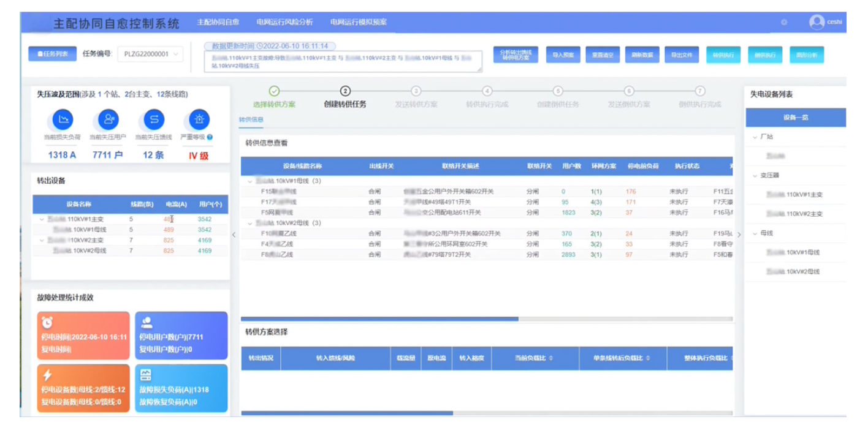Click the 严重等级 alarm icon

pyautogui.click(x=199, y=119)
